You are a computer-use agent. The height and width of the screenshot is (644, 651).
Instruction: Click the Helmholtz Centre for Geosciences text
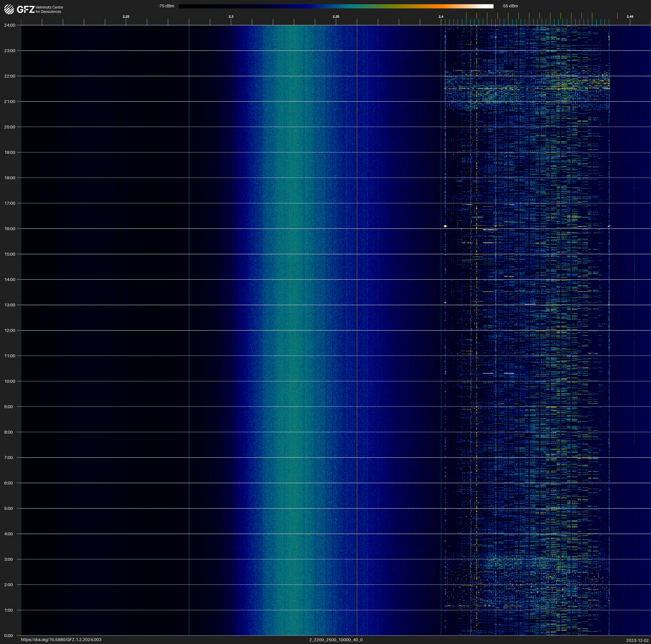pos(49,9)
